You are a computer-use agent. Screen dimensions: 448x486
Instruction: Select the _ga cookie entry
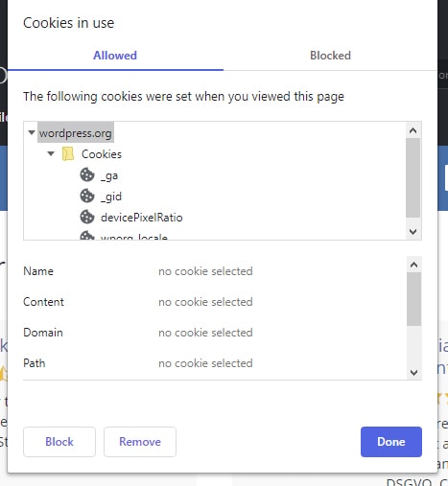pos(109,175)
